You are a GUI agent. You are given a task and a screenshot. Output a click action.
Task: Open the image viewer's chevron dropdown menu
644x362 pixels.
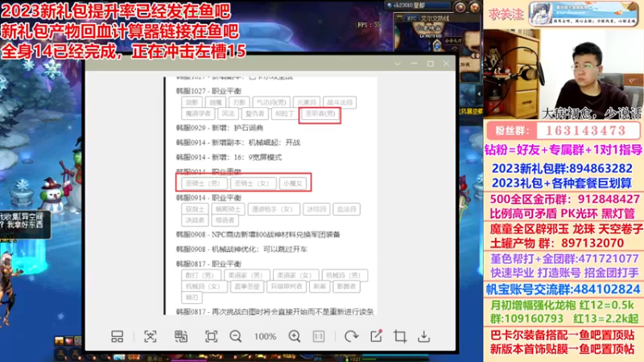tap(397, 64)
